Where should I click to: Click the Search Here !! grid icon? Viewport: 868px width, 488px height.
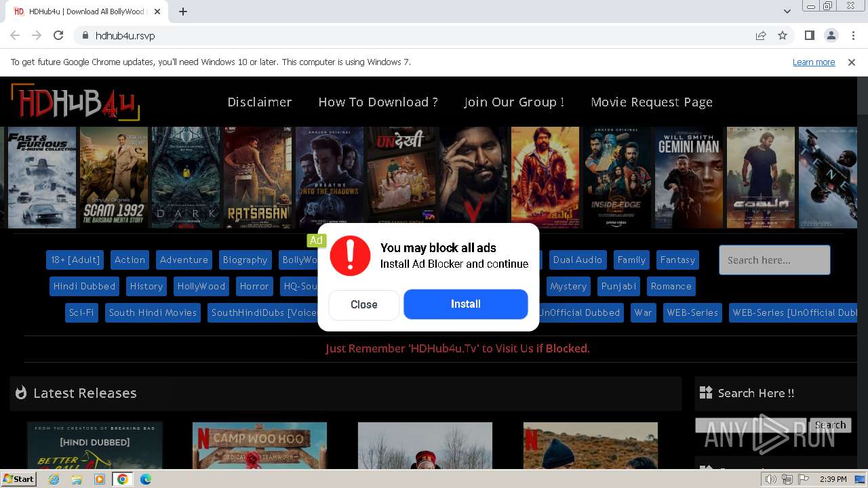(706, 392)
